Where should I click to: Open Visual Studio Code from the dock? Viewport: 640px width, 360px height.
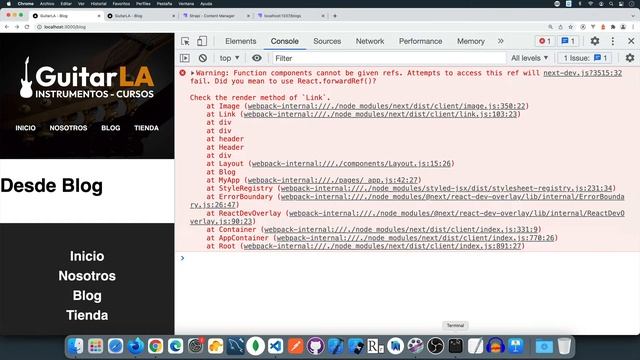[x=276, y=346]
